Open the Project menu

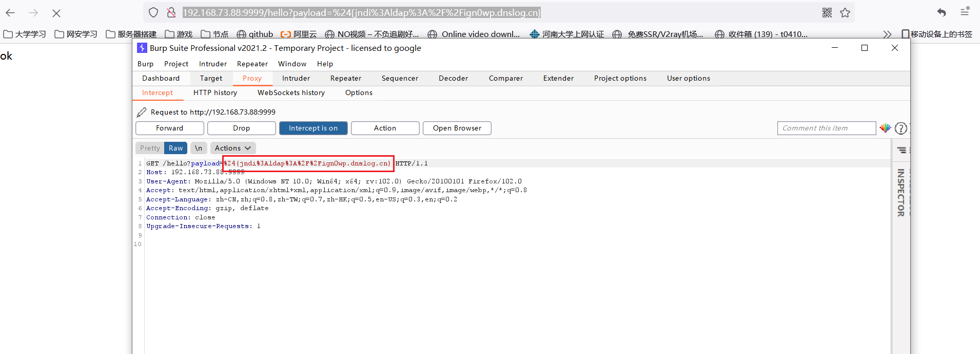coord(176,64)
